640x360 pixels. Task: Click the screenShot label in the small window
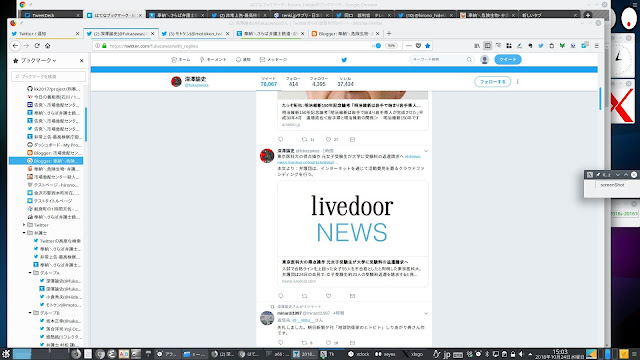click(612, 185)
